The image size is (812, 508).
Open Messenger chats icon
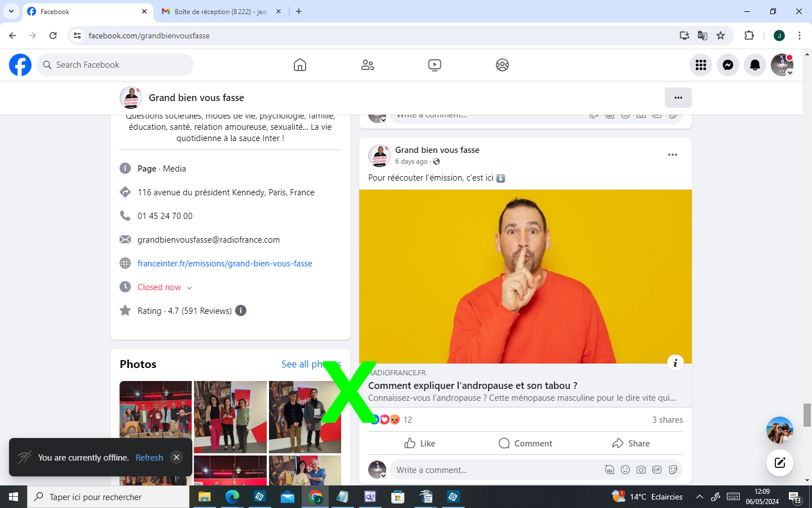tap(728, 65)
